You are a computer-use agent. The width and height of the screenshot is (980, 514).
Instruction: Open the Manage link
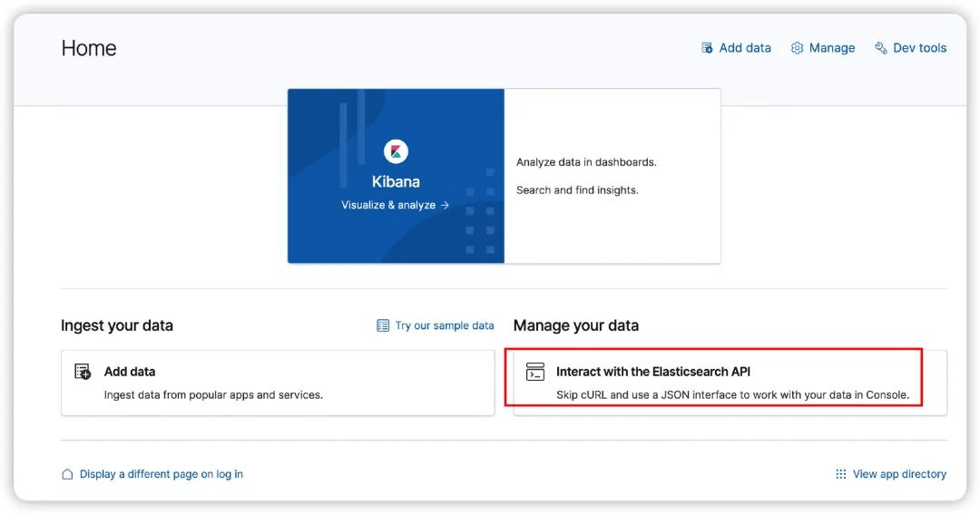click(831, 48)
